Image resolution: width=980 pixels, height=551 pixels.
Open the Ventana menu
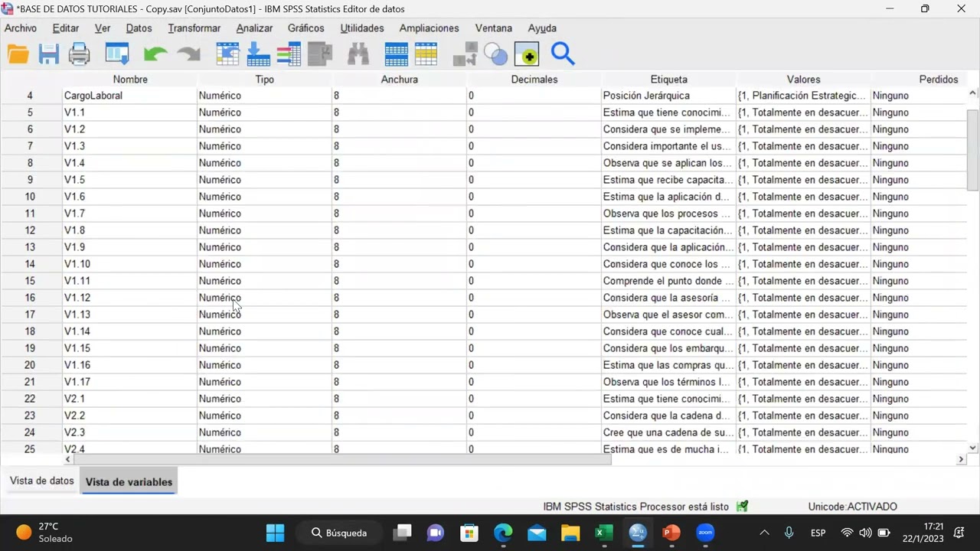coord(494,28)
